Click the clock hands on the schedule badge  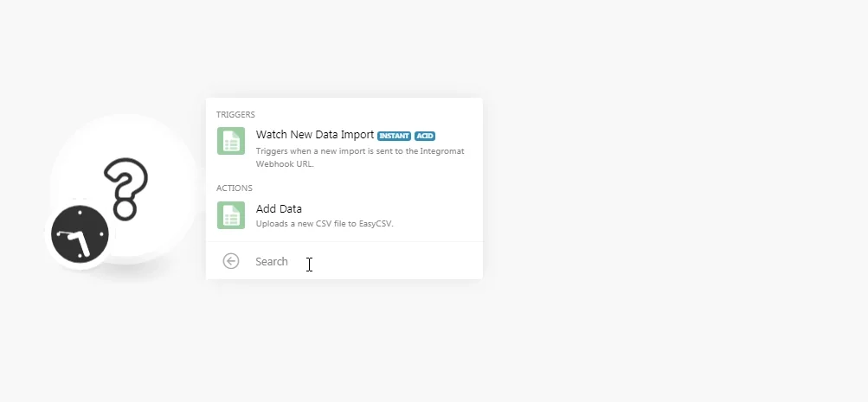76,241
